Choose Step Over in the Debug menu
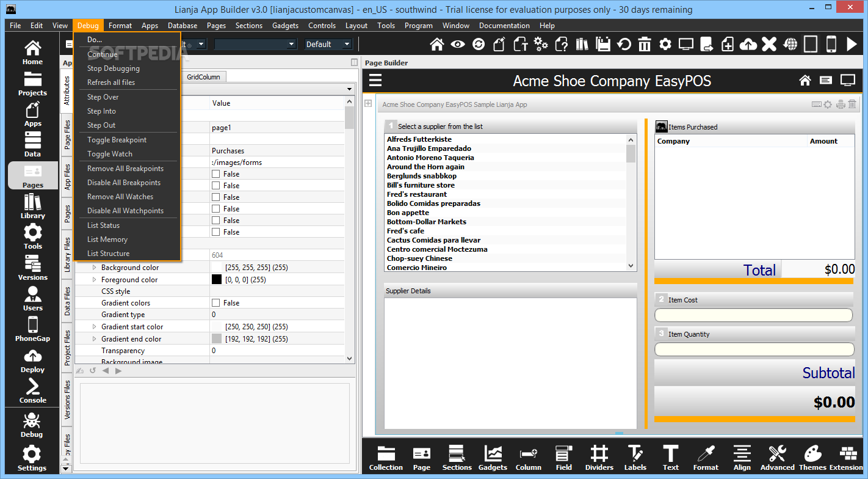This screenshot has width=868, height=479. point(103,97)
